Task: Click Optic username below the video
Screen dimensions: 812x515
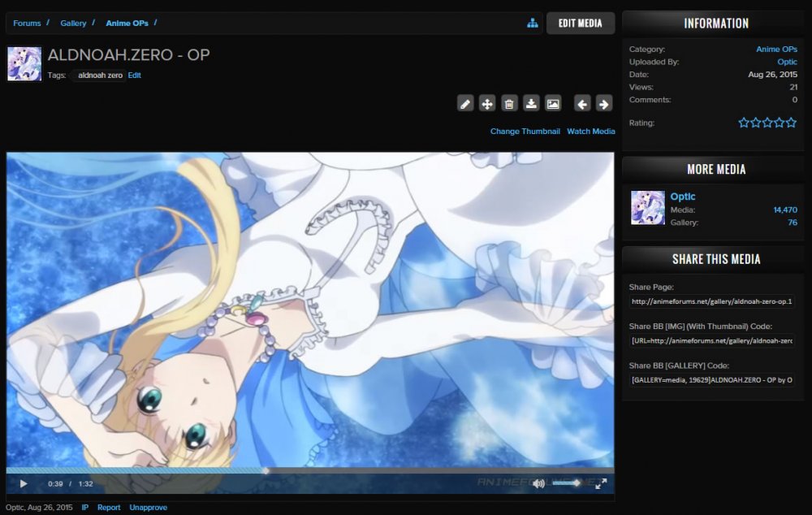Action: coord(15,507)
